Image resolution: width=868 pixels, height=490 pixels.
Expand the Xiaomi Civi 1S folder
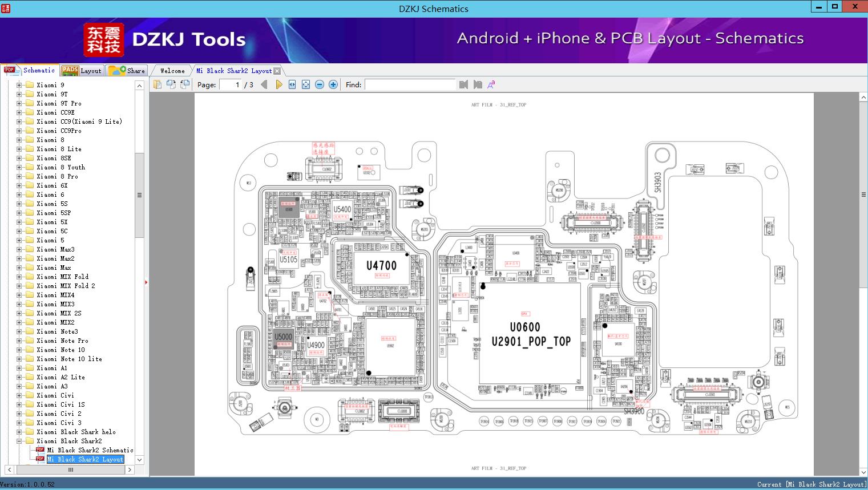tap(19, 404)
